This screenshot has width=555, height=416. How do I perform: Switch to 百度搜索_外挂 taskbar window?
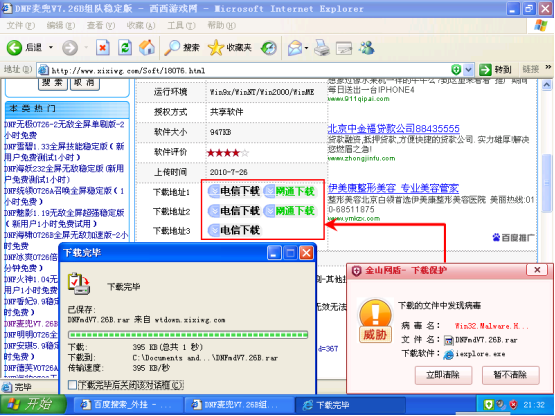(128, 405)
